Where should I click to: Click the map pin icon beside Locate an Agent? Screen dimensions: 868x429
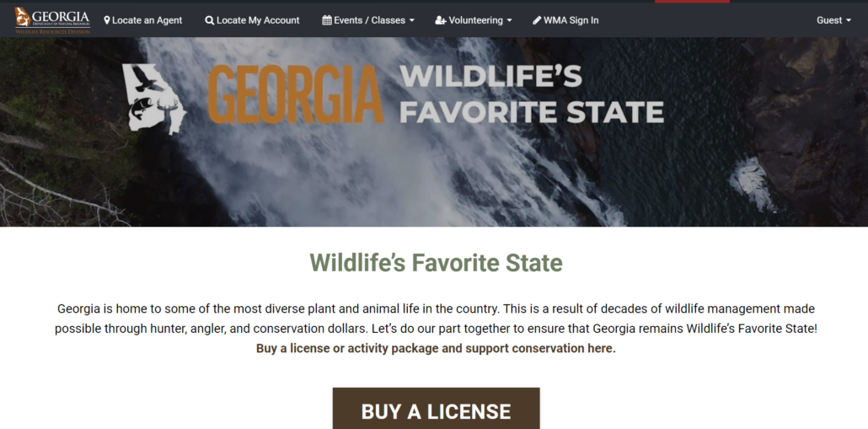[107, 20]
